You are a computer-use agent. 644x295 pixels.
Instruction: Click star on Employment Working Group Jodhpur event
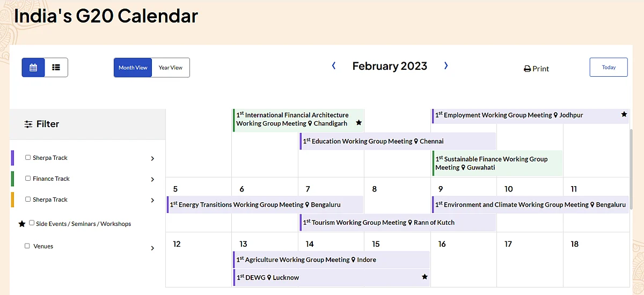pyautogui.click(x=624, y=114)
